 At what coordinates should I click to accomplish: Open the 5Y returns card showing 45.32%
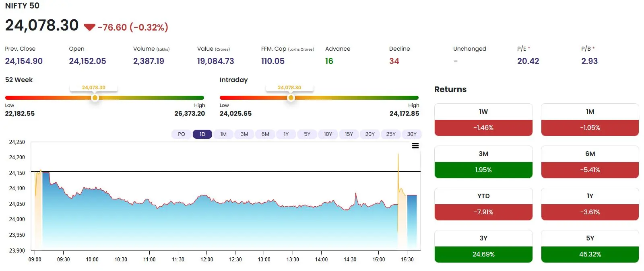coord(590,246)
